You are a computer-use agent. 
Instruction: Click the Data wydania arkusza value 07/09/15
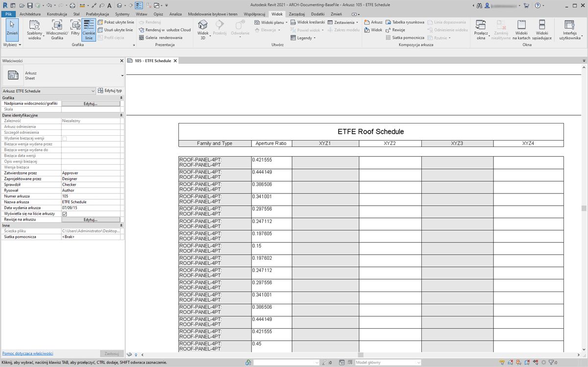(x=91, y=208)
